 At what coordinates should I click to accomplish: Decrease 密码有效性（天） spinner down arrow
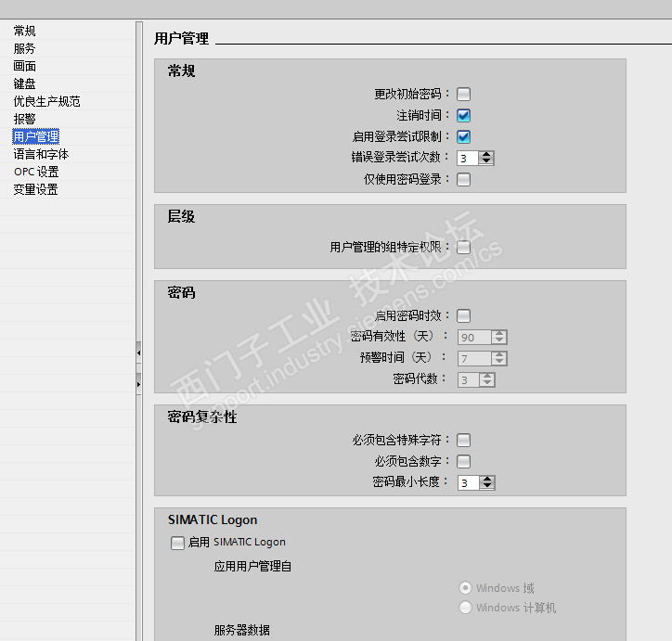[x=498, y=340]
